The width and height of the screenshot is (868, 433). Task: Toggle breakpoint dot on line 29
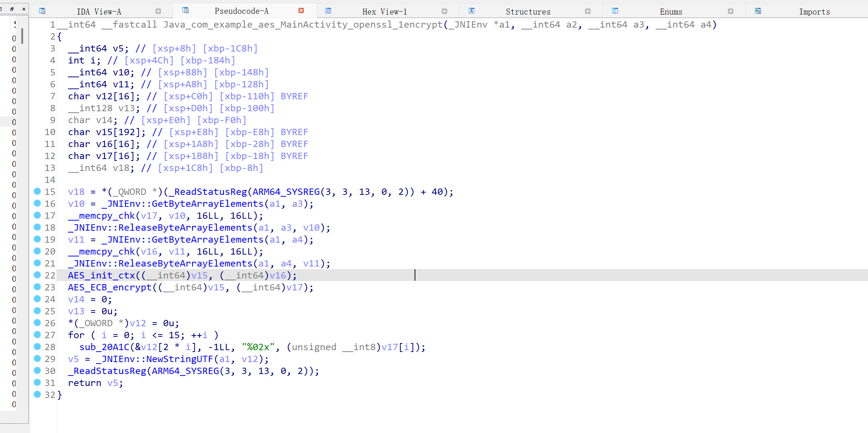pos(37,359)
